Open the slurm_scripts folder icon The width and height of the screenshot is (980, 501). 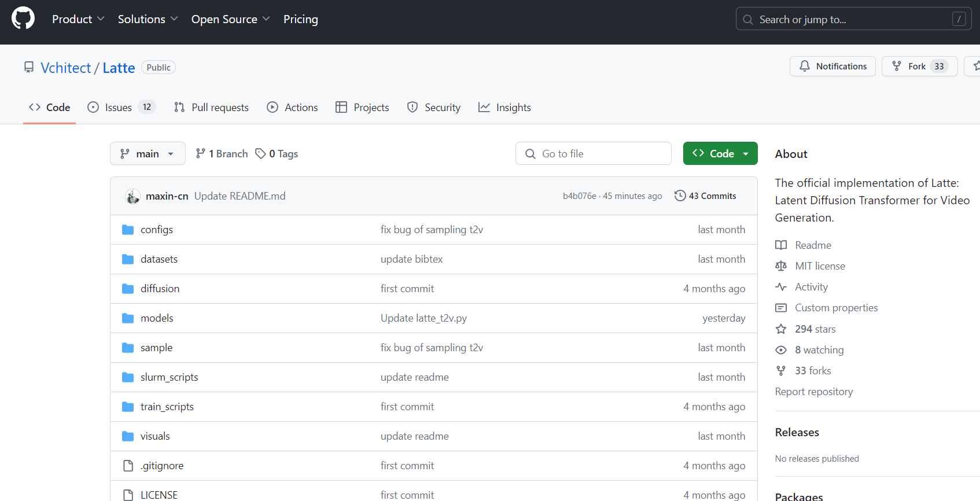click(128, 377)
